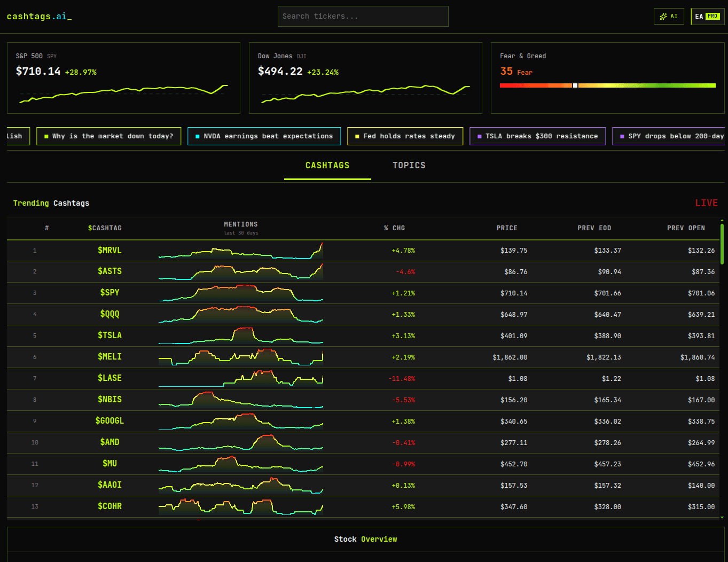Open the EA PRO account badge
This screenshot has height=562, width=728.
(707, 17)
